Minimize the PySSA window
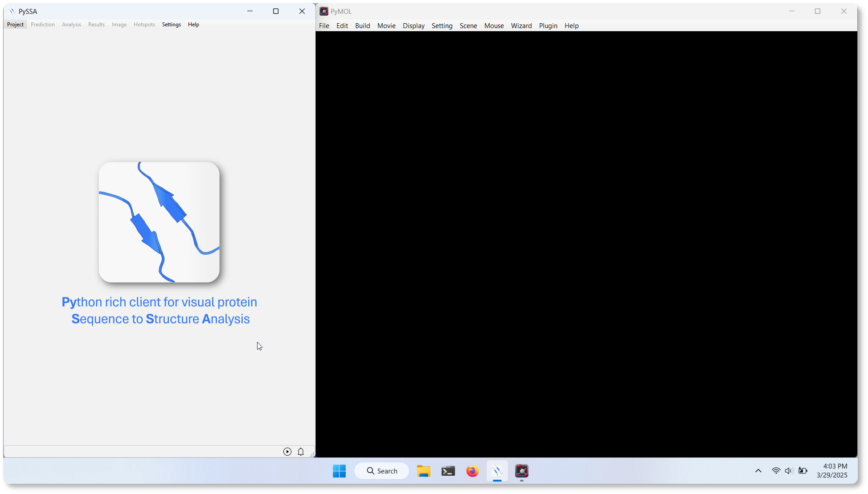 250,11
